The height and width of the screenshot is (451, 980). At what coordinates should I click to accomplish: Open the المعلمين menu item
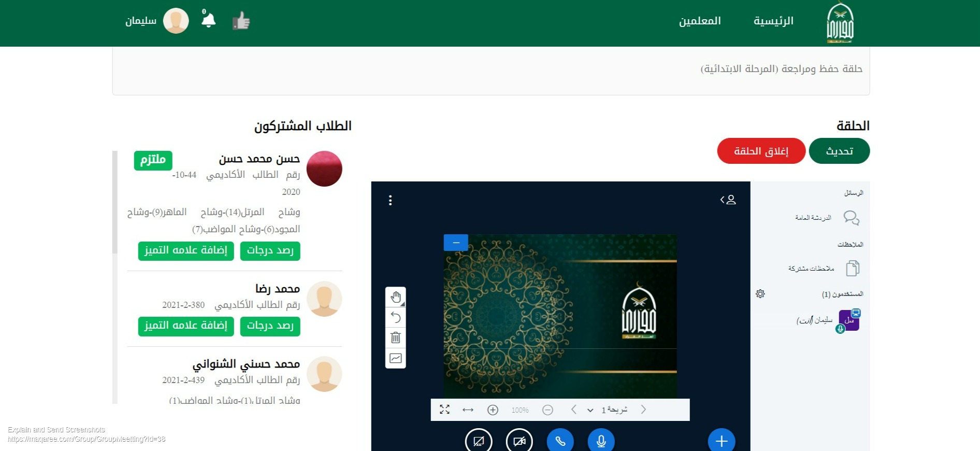coord(700,21)
